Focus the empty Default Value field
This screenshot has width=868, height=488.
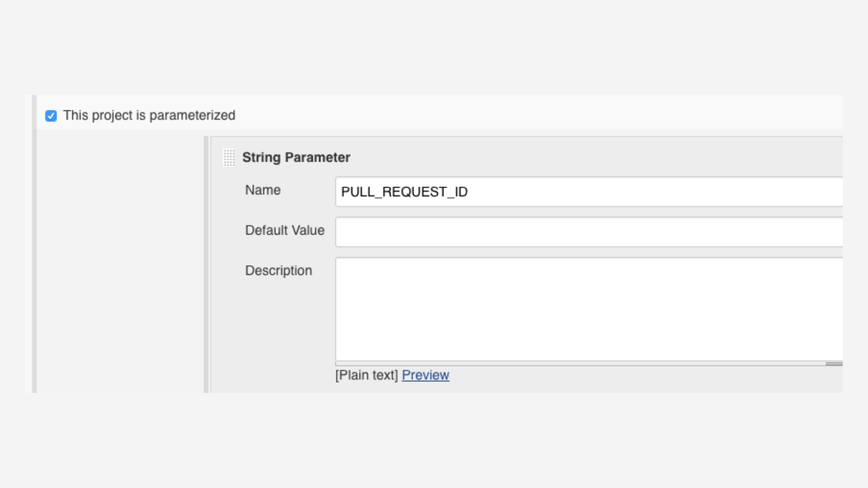click(588, 232)
